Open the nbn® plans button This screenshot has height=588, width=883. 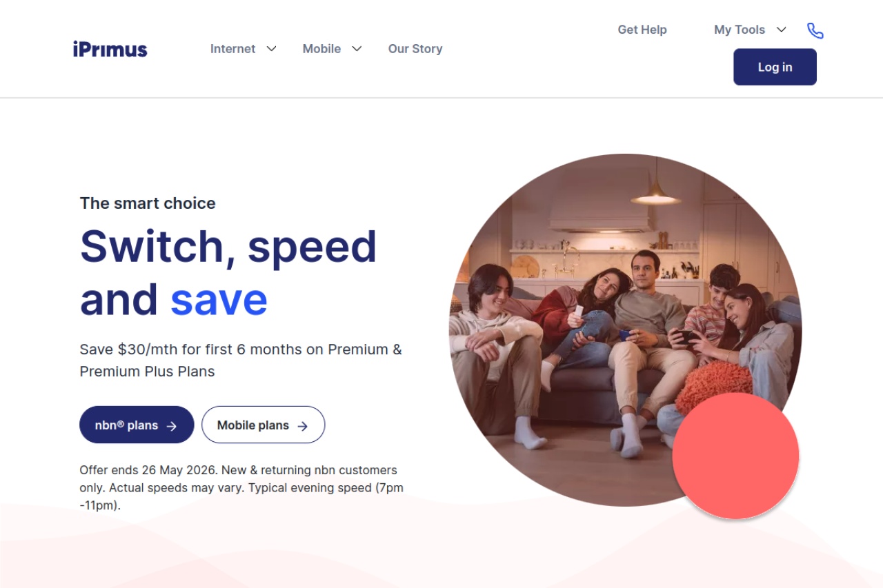click(137, 425)
